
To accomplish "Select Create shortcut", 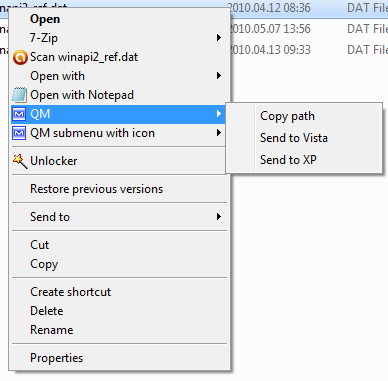I will pos(71,292).
